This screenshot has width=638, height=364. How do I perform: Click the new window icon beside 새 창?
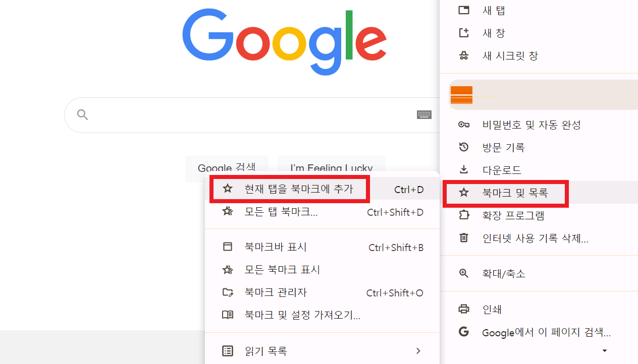tap(463, 33)
